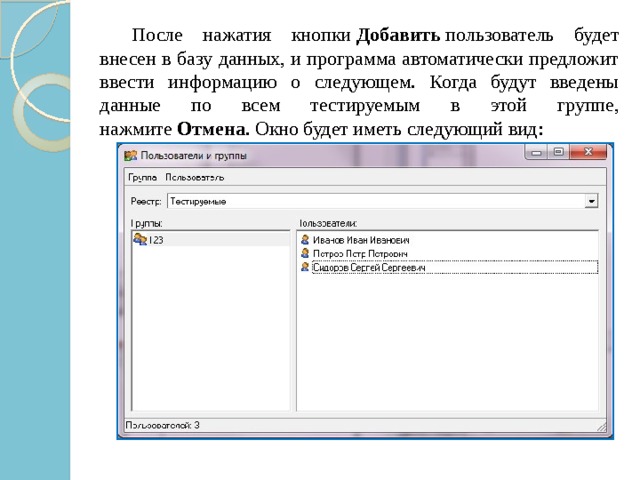
Task: Minimize the Пользователи и группы window
Action: (537, 152)
